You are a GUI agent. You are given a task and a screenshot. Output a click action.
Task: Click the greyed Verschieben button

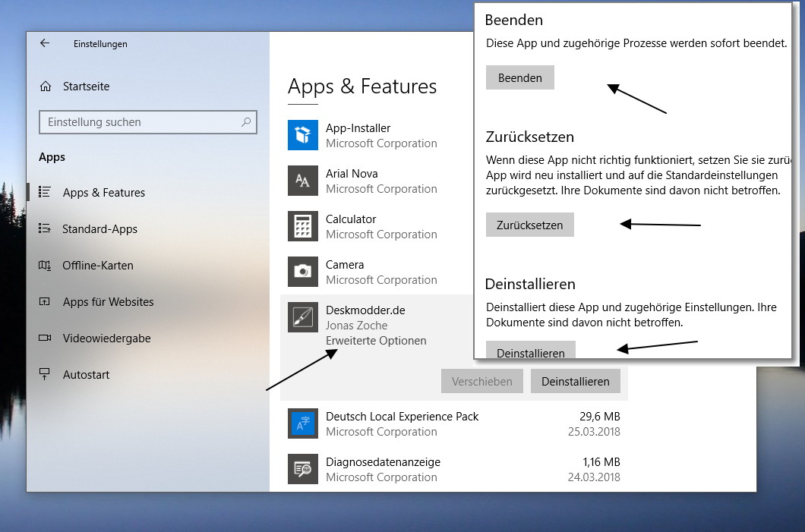click(x=482, y=381)
